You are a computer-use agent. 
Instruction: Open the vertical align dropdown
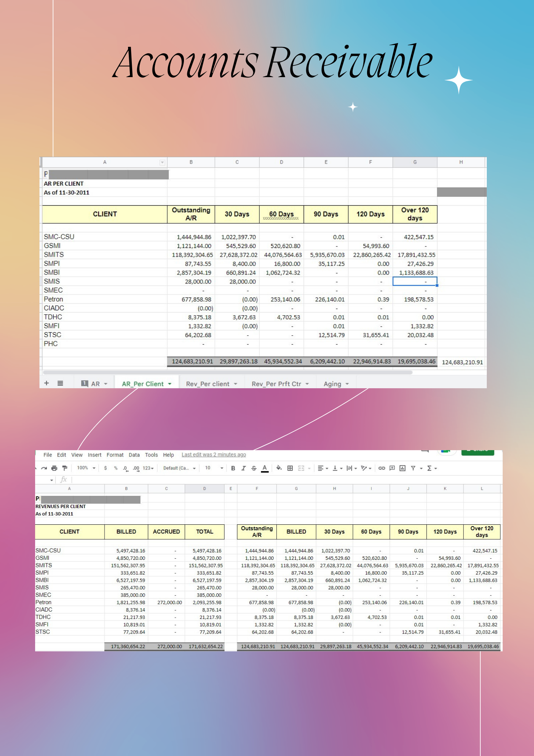337,468
